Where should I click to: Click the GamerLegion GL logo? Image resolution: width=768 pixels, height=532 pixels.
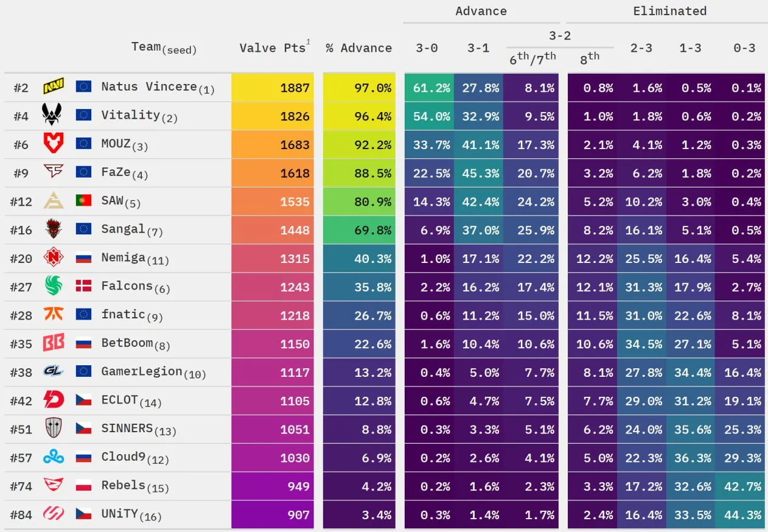click(54, 371)
